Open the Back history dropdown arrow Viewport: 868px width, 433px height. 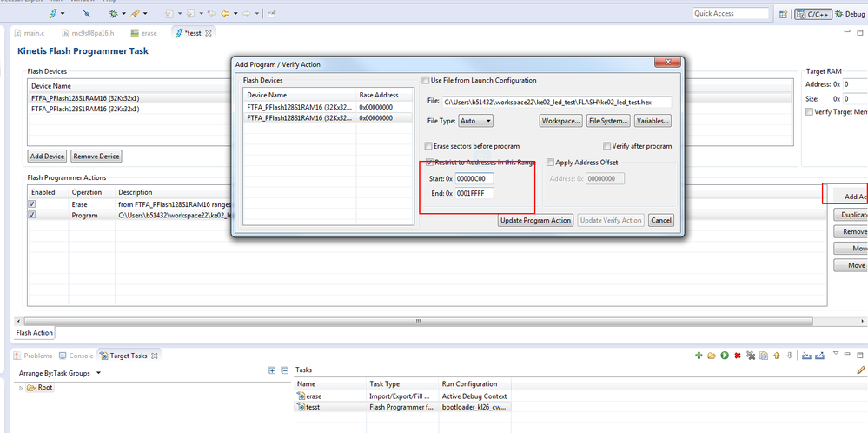pos(235,13)
